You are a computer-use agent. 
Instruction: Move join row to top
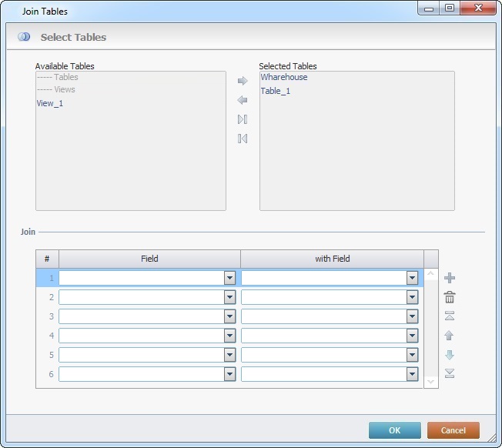coord(450,316)
